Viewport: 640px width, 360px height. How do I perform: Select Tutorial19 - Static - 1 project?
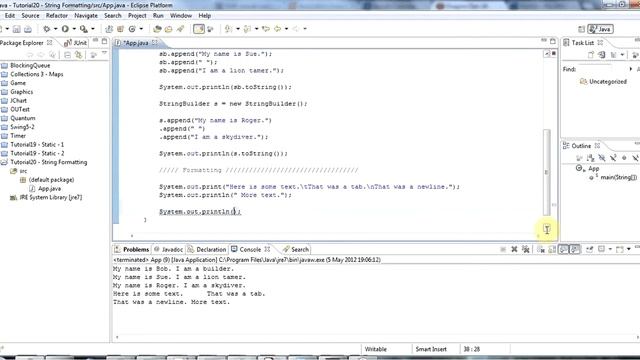pyautogui.click(x=37, y=144)
